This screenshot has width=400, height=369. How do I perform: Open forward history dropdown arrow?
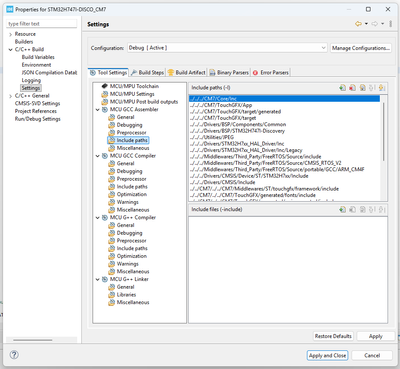(383, 24)
